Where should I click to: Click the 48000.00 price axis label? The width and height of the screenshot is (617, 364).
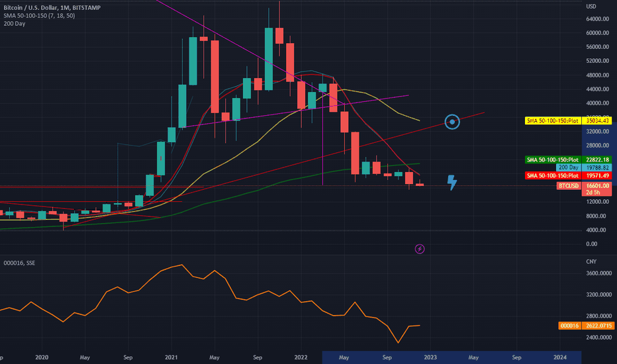[597, 75]
